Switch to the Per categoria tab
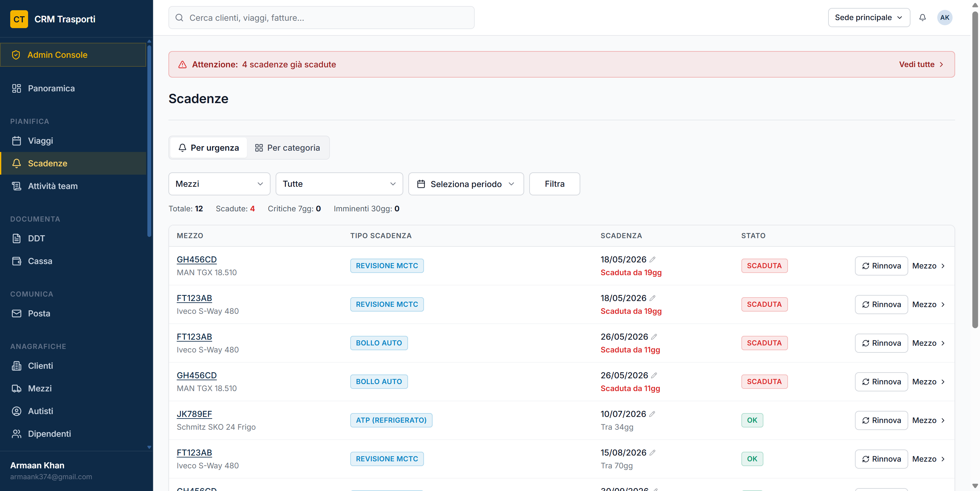 pyautogui.click(x=287, y=148)
